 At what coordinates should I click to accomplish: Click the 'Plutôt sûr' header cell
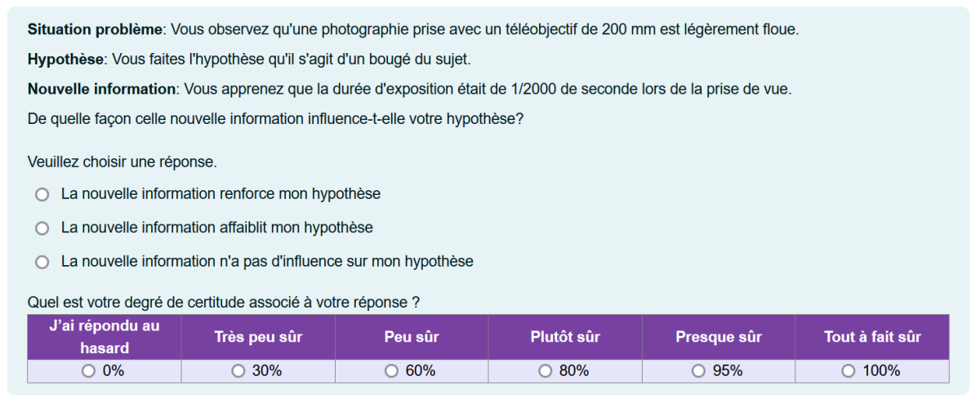click(x=565, y=337)
